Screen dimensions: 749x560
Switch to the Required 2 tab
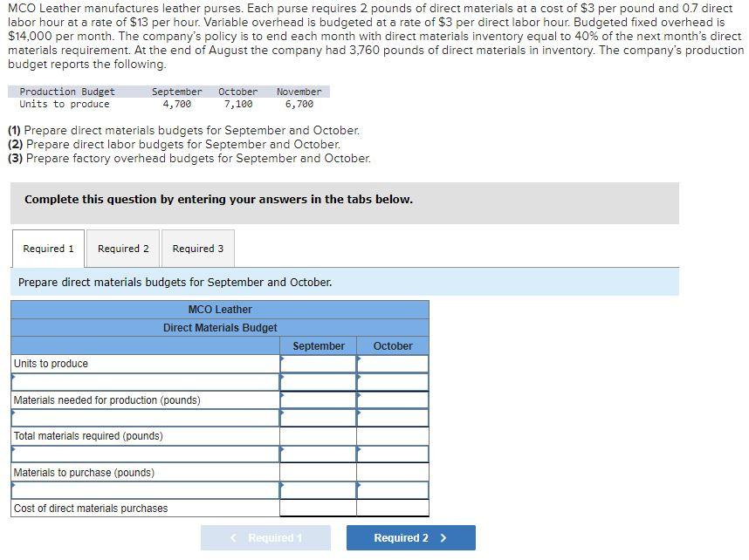(x=123, y=249)
